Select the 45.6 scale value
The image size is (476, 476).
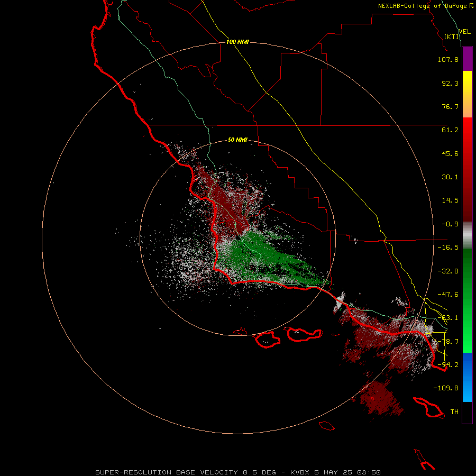(x=450, y=153)
